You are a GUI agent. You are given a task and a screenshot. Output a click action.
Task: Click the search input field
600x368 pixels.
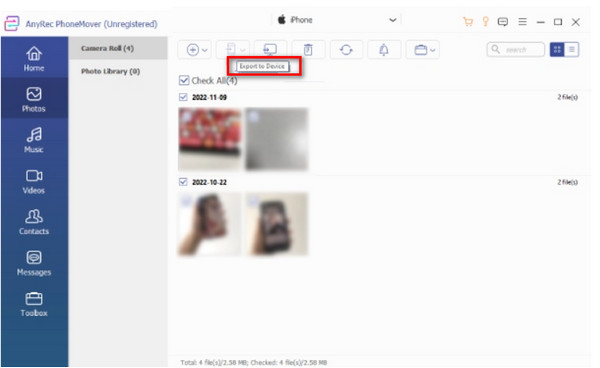pos(515,50)
